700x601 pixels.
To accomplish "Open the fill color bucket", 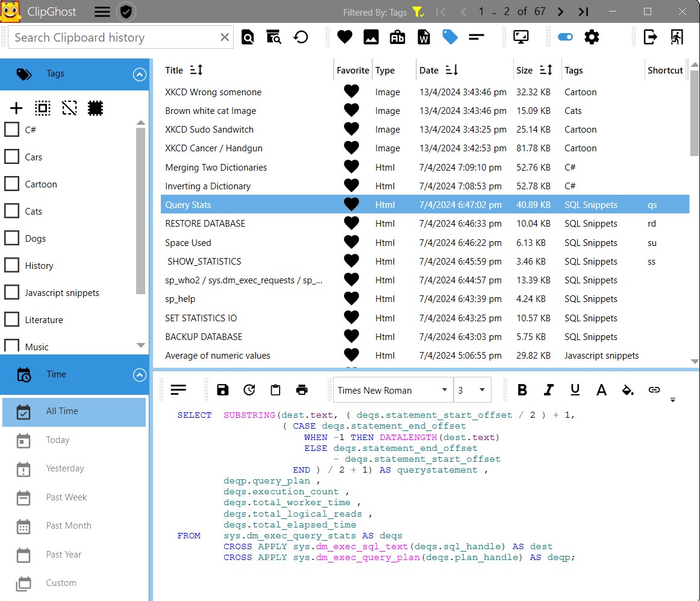I will coord(628,389).
